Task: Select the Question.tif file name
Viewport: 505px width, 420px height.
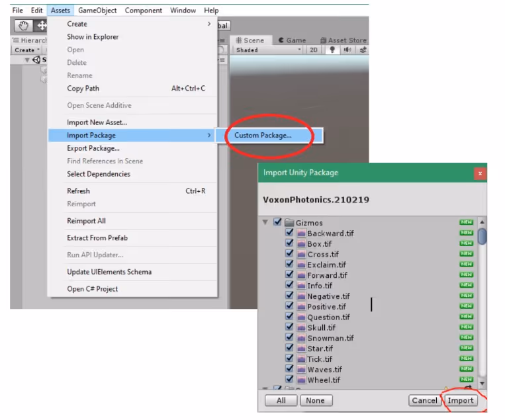Action: (328, 317)
